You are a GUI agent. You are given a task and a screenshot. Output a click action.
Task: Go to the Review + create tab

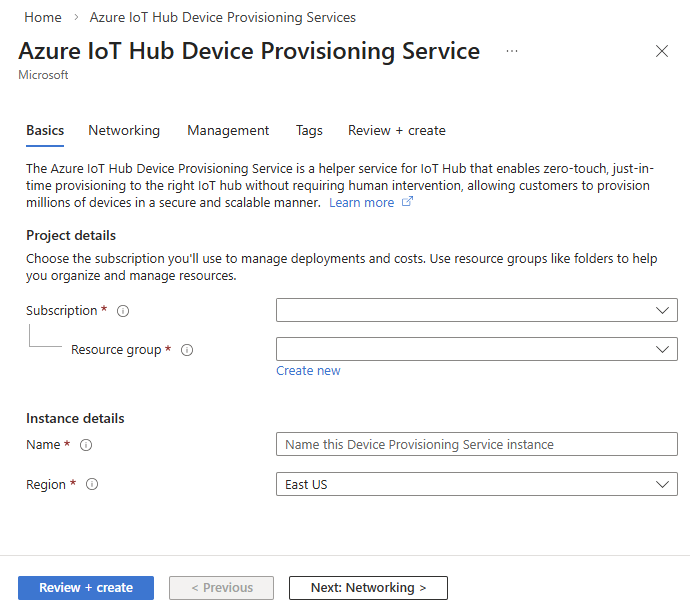point(397,131)
